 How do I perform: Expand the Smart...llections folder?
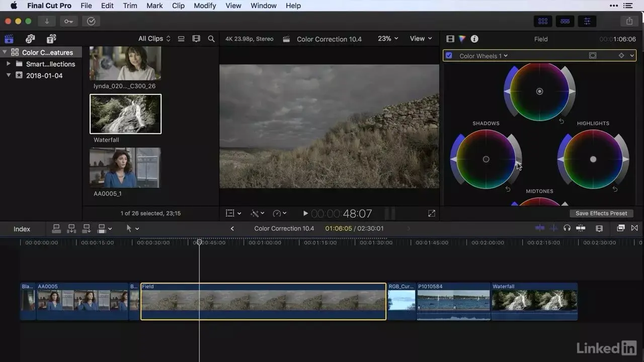click(9, 64)
